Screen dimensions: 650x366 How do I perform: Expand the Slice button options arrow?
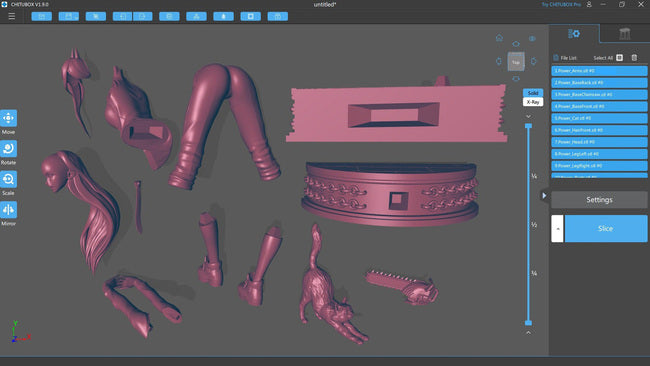tap(558, 228)
